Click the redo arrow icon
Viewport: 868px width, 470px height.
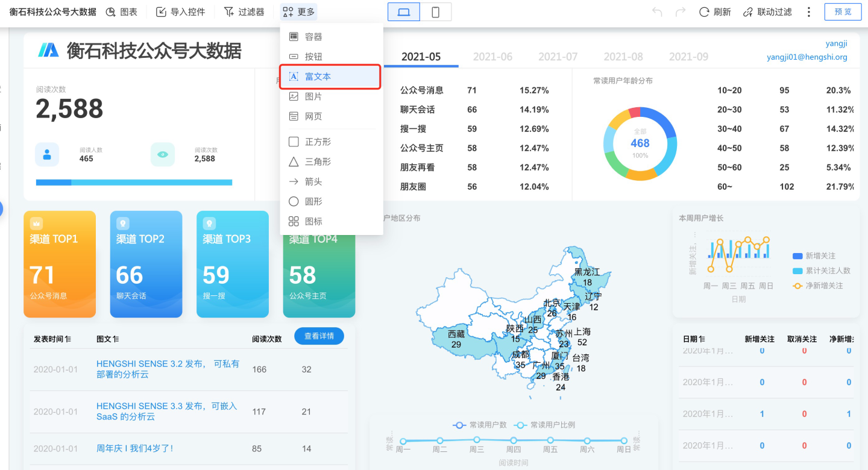(x=681, y=12)
